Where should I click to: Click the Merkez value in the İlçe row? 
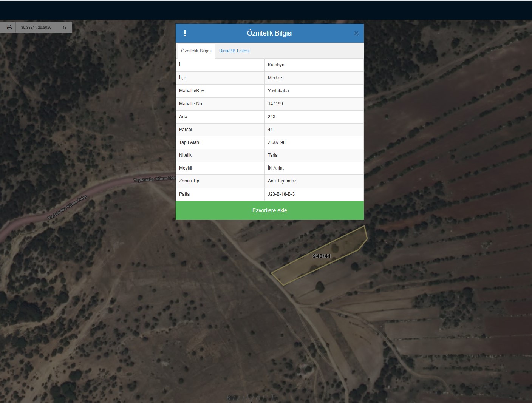pyautogui.click(x=275, y=78)
